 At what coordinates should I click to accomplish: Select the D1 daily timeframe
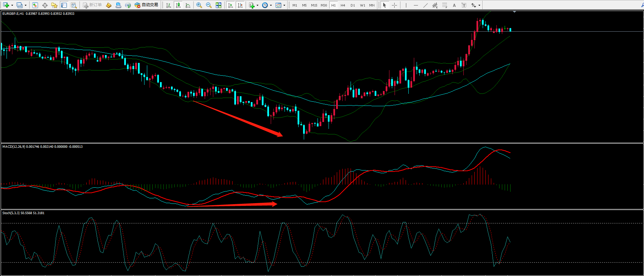(353, 5)
